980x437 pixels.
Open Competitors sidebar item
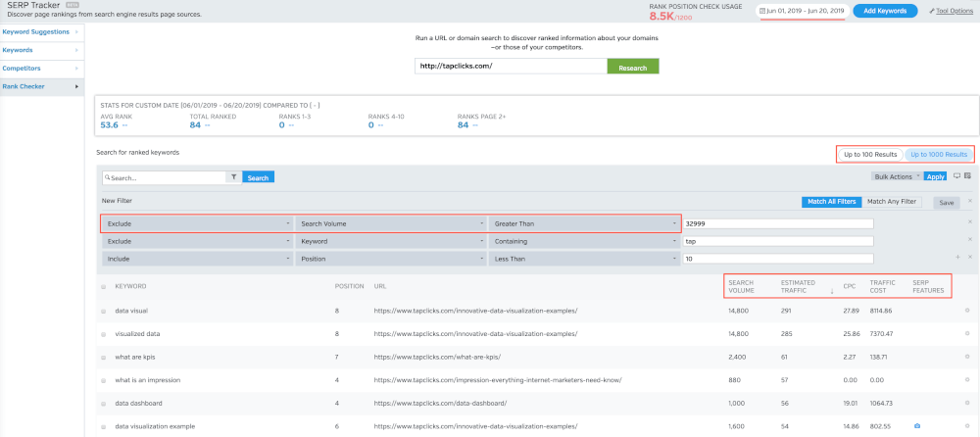pyautogui.click(x=41, y=68)
